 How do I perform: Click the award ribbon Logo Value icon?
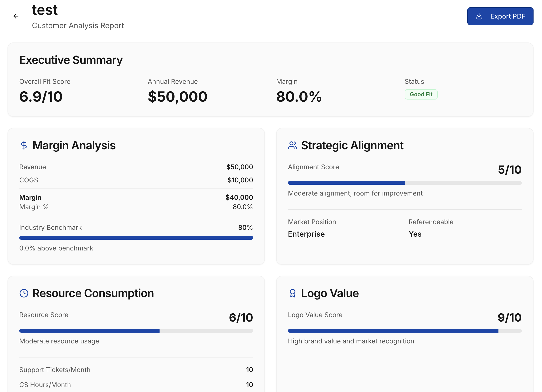click(292, 293)
